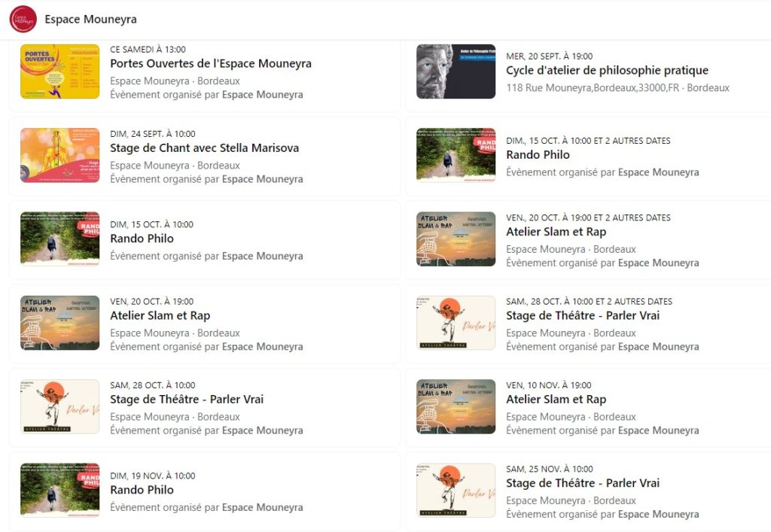Click organizer Espace Mouneyra link under 10 Nov Atelier Slam
Screen dimensions: 771x532
tap(658, 430)
